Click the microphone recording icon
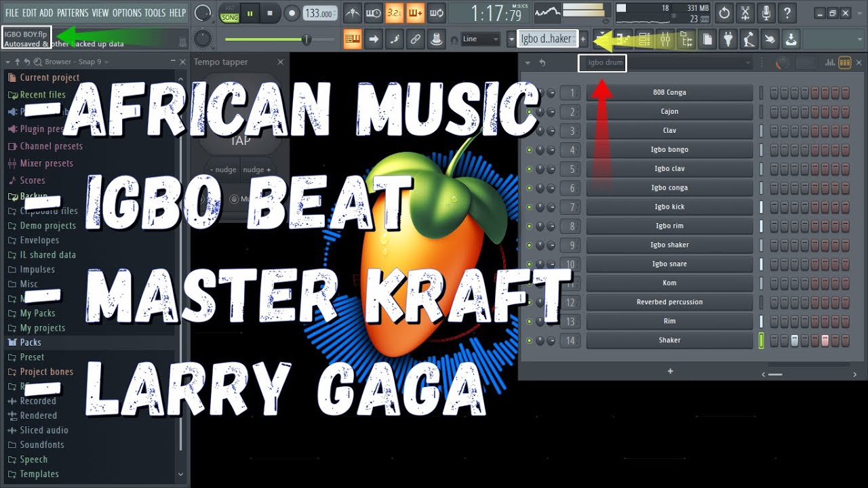 click(x=766, y=13)
